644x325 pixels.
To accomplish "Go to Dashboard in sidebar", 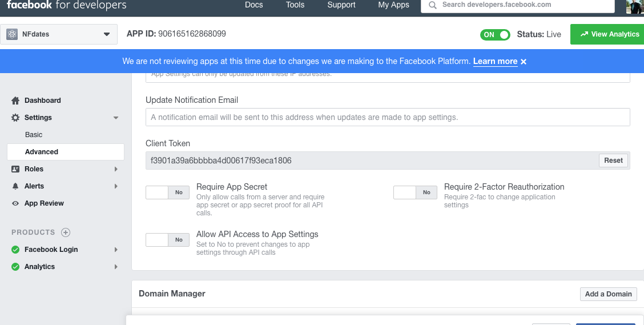I will point(43,101).
